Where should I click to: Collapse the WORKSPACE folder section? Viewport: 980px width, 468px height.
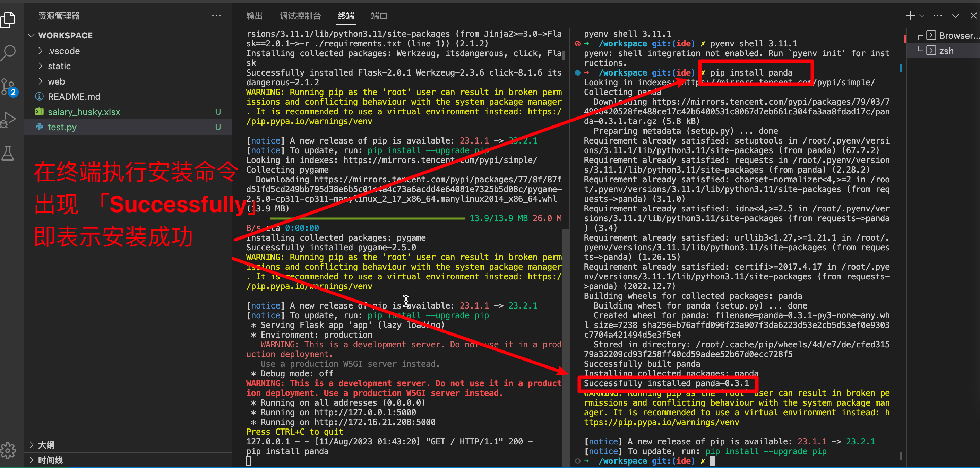(31, 35)
